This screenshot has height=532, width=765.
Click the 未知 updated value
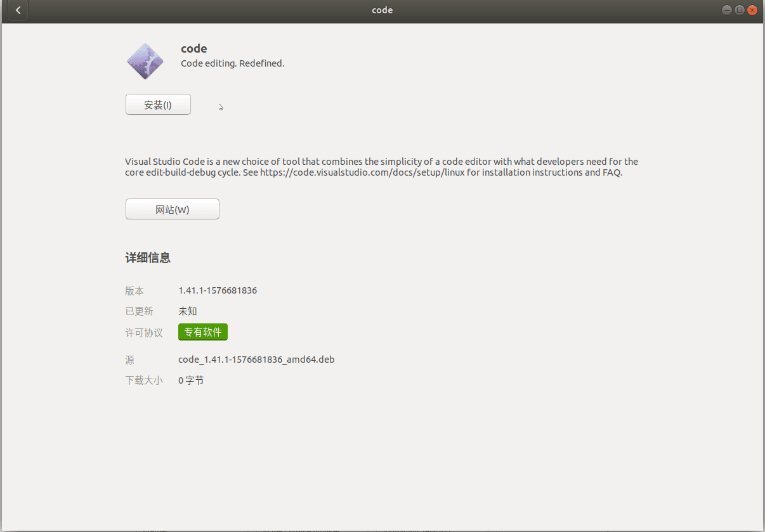coord(188,311)
